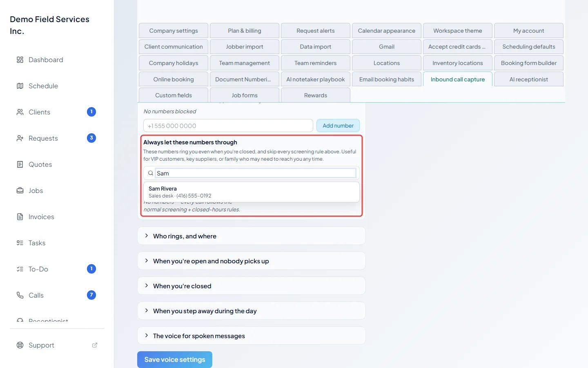Click the Calls count badge showing 7
This screenshot has height=368, width=588.
pos(91,295)
